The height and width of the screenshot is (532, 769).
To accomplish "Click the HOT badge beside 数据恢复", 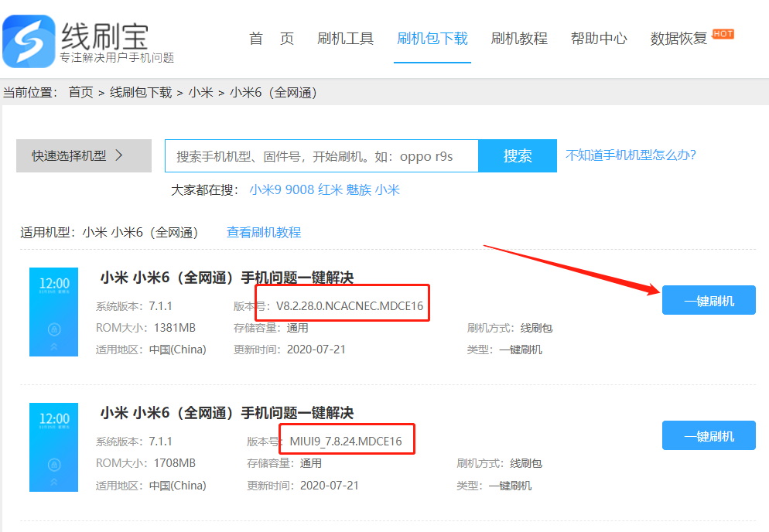I will pos(723,34).
